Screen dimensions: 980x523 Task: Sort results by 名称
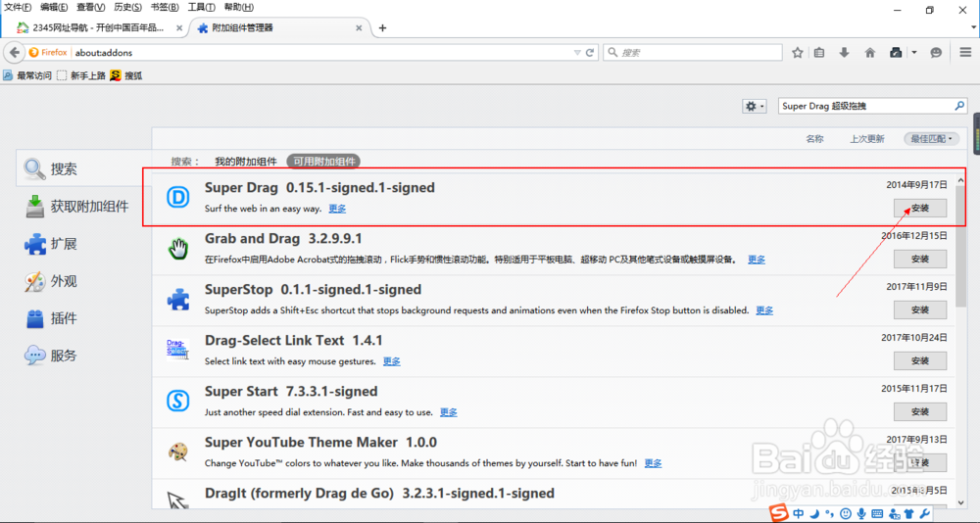tap(814, 139)
